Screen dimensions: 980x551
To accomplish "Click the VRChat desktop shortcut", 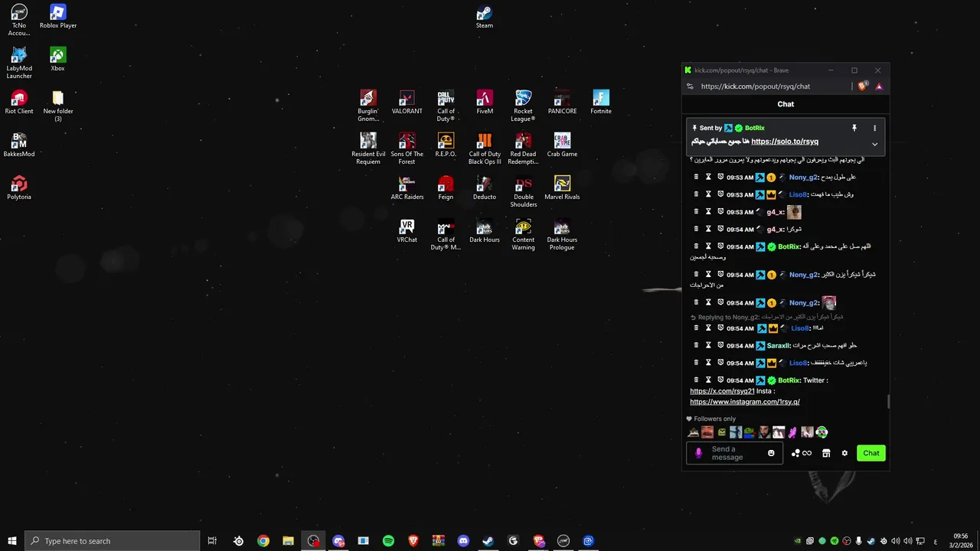I will (x=407, y=231).
